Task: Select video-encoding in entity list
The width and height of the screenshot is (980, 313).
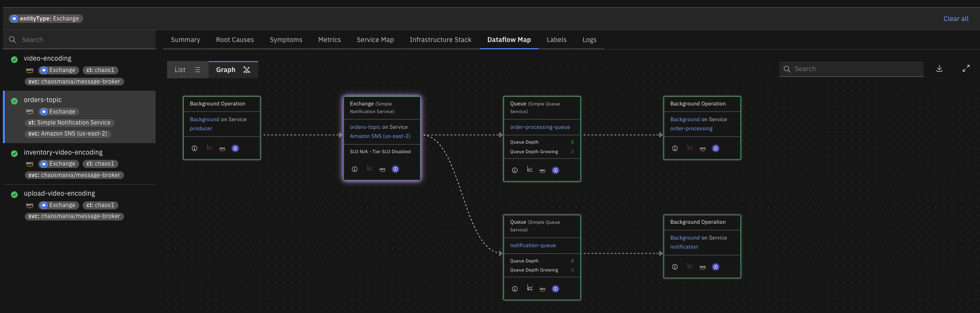Action: [x=48, y=58]
